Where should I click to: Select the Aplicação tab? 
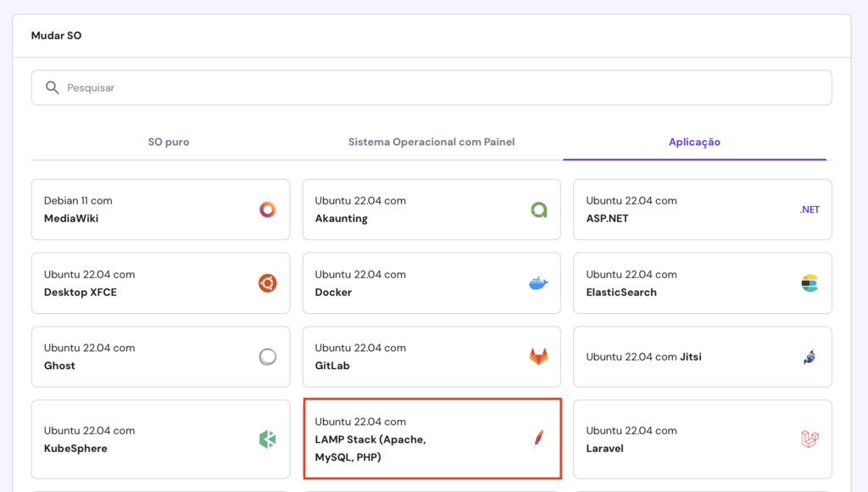(x=694, y=142)
